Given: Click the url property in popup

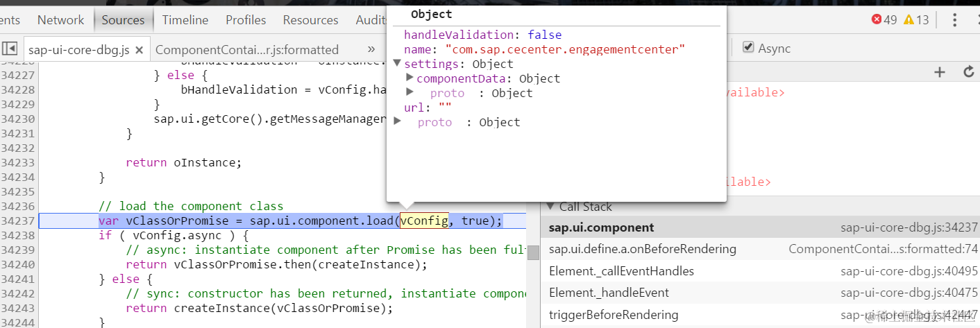Looking at the screenshot, I should click(x=414, y=107).
